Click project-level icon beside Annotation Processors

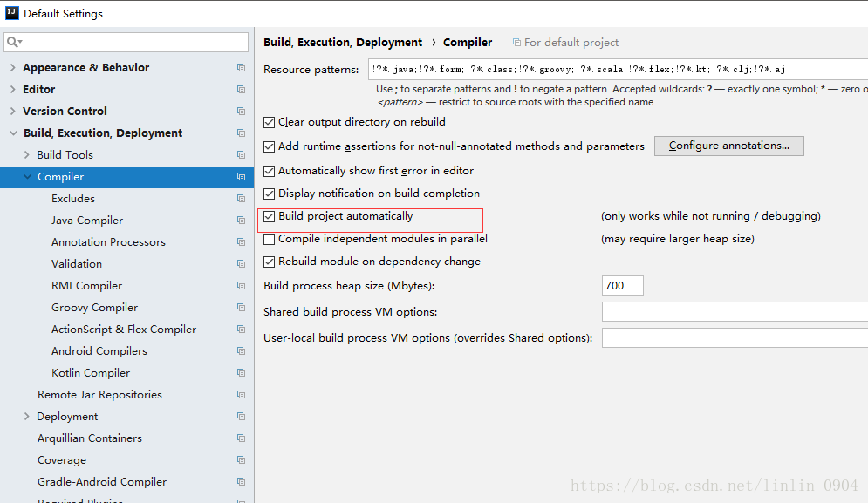point(241,241)
